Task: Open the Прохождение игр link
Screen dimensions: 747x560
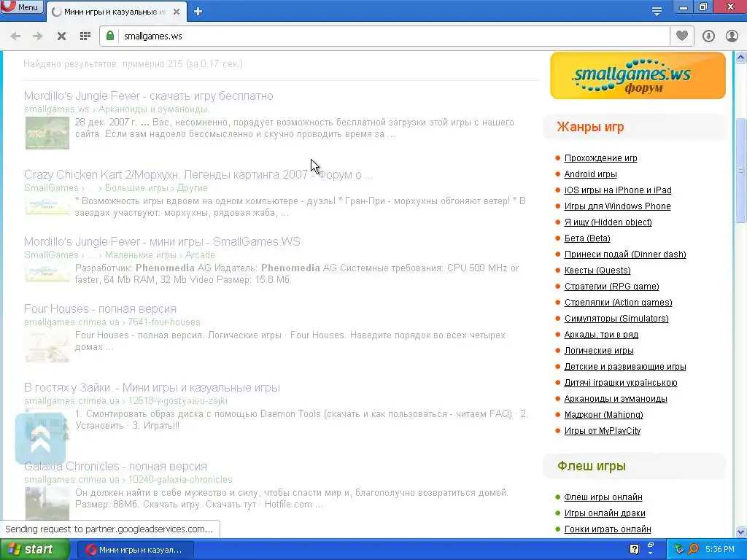Action: click(x=600, y=158)
